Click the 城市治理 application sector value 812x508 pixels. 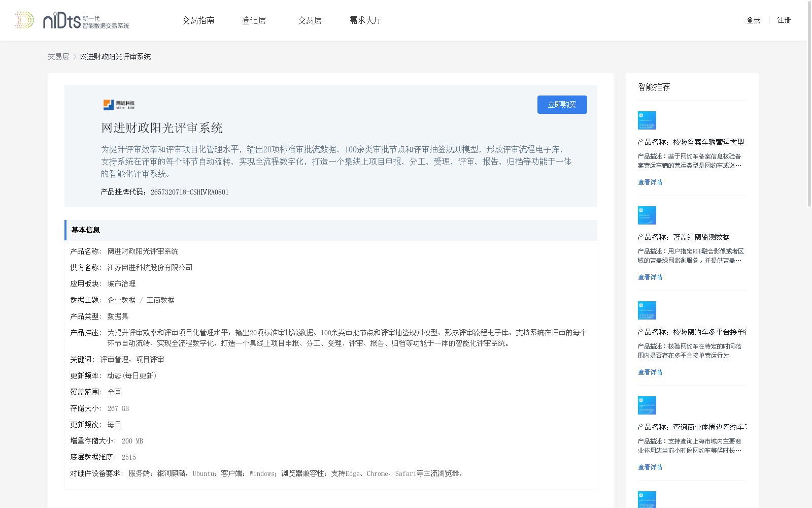pos(121,284)
